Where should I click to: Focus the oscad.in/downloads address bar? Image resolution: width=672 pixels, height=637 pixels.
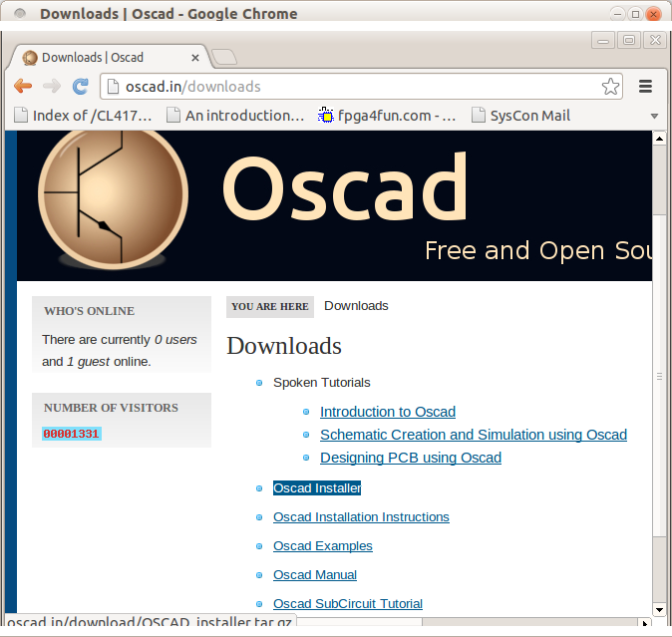[x=361, y=86]
